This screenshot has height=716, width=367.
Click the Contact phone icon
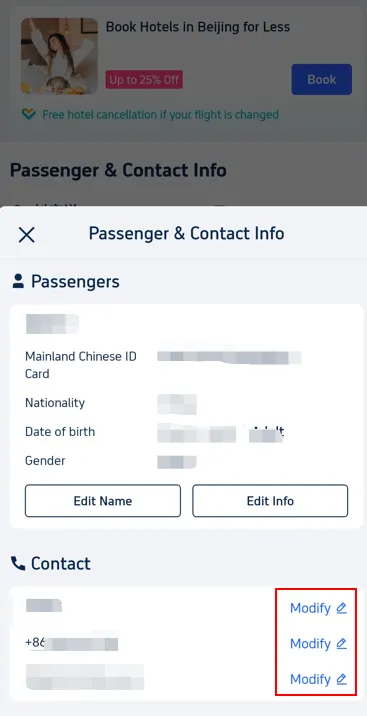(x=18, y=563)
